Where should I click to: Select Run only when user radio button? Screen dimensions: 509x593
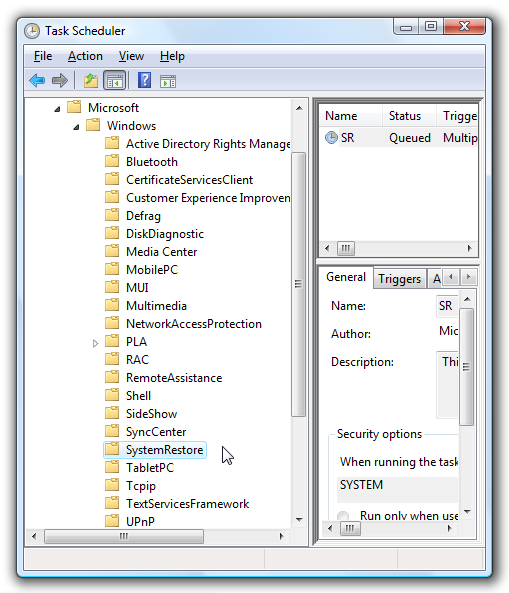[343, 516]
